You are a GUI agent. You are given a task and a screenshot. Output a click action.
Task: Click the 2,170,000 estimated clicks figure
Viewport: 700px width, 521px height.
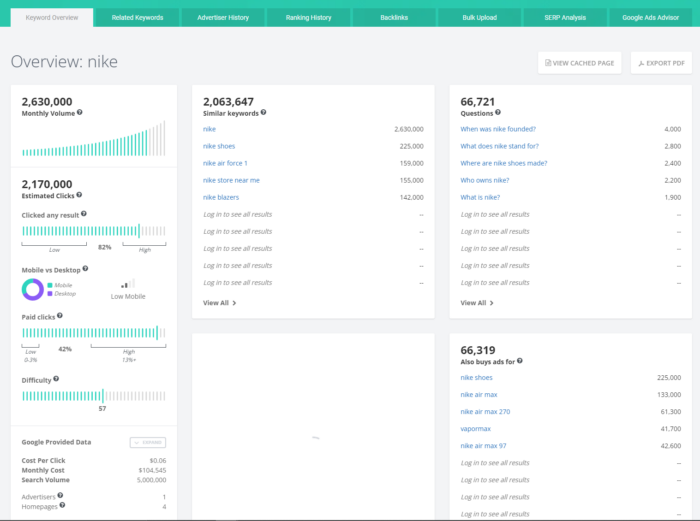pos(47,184)
